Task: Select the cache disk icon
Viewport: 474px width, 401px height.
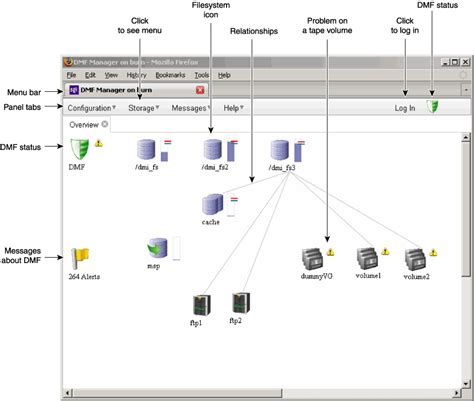Action: pyautogui.click(x=213, y=204)
